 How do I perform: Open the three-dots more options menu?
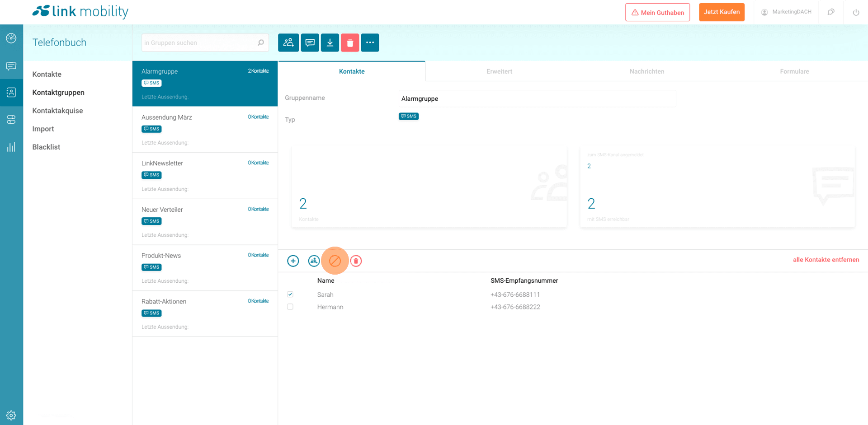click(370, 43)
